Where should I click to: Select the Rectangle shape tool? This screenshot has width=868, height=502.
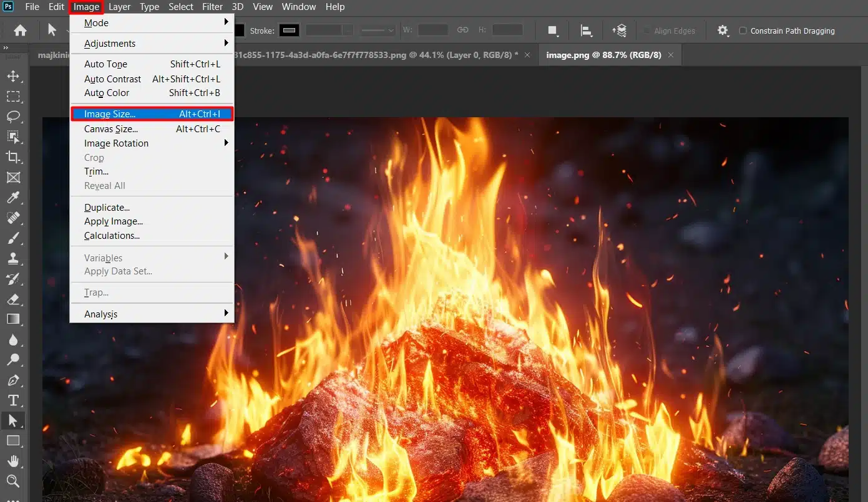click(13, 441)
